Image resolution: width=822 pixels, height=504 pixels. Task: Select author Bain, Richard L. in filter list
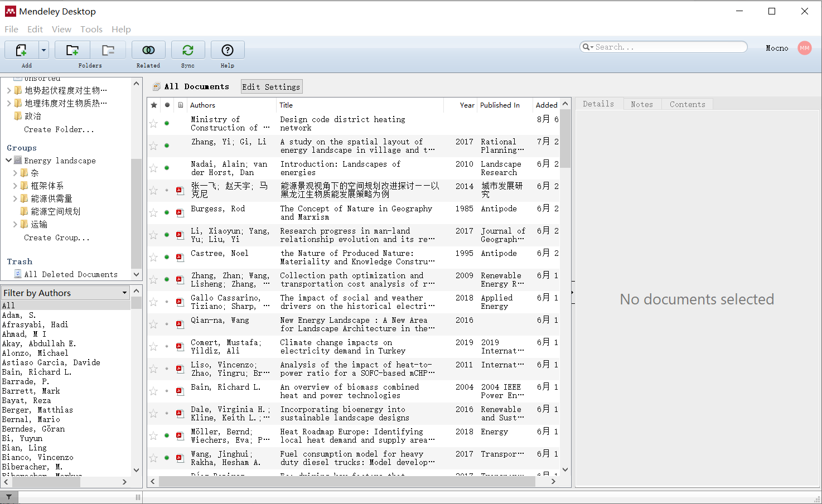37,372
